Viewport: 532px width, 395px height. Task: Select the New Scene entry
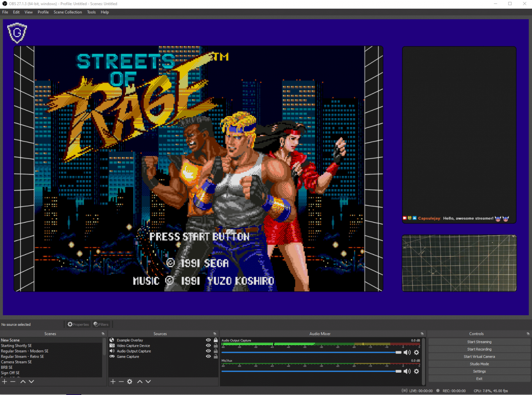click(x=51, y=340)
